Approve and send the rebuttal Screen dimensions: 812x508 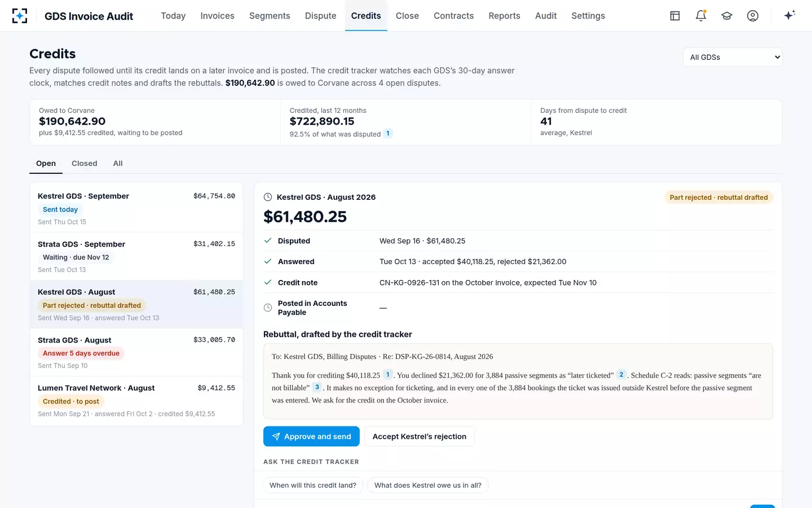coord(311,436)
